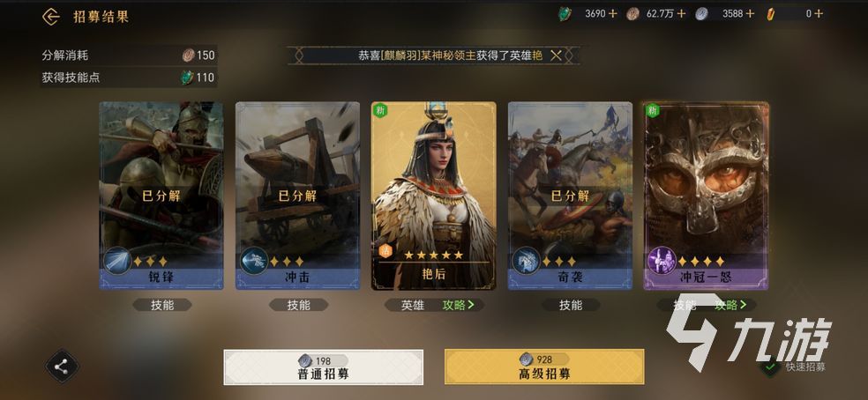
Task: Click 普通招募 button costing 198
Action: (x=323, y=367)
